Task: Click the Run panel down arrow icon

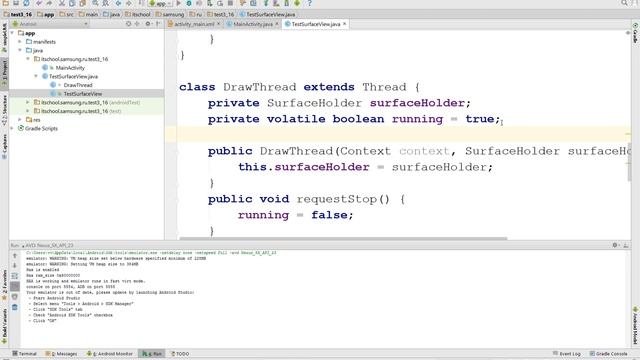Action: tap(15, 265)
